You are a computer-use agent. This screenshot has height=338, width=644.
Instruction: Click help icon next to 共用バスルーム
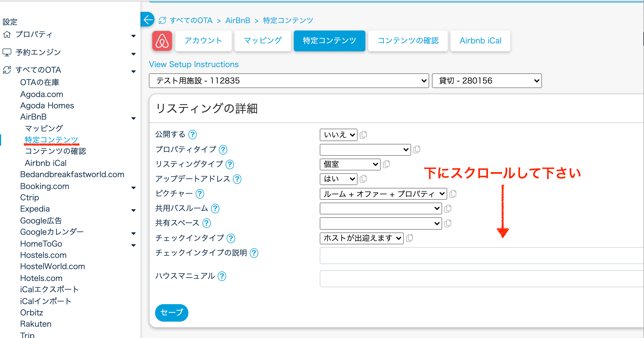[x=215, y=208]
